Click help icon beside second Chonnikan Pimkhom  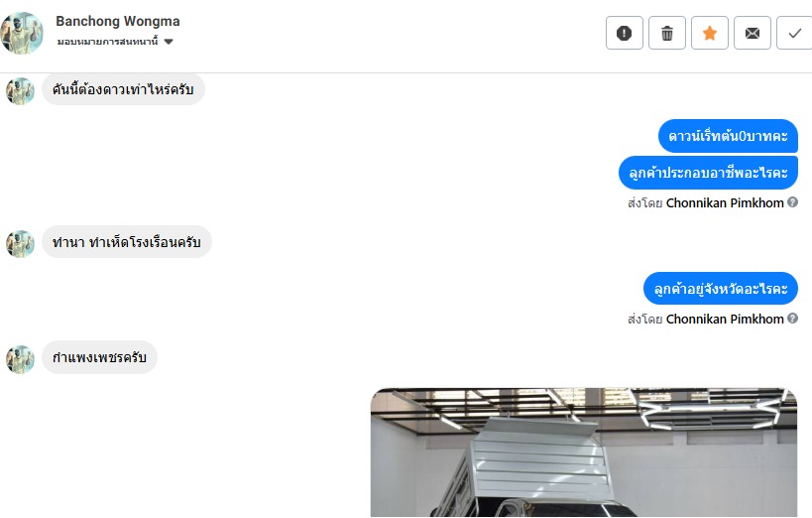(792, 319)
